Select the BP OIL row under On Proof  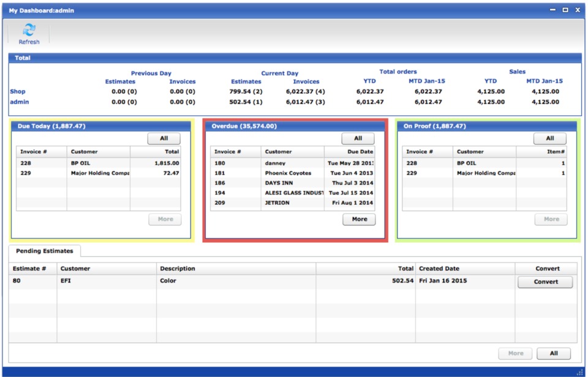click(484, 163)
